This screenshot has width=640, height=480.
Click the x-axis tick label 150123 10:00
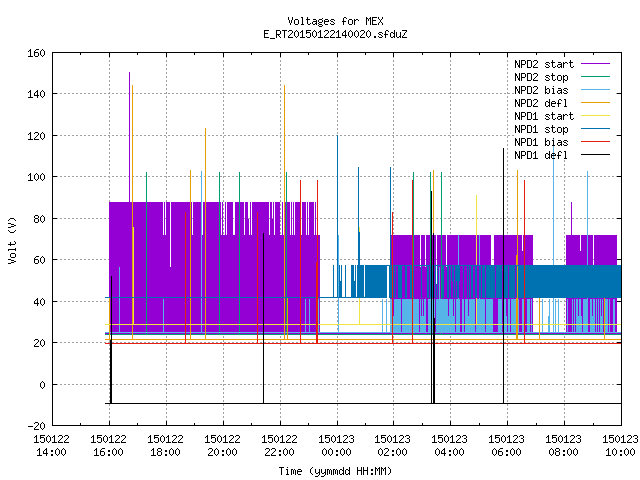pos(620,446)
